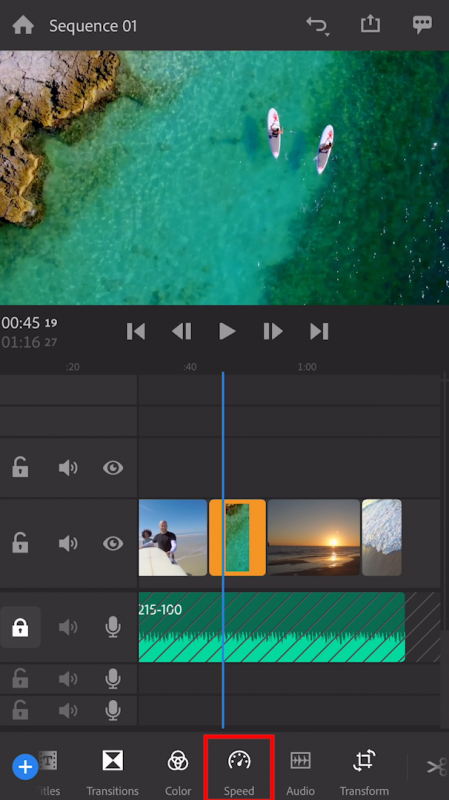This screenshot has width=449, height=800.
Task: Tap the microphone on the last audio track
Action: pyautogui.click(x=113, y=710)
